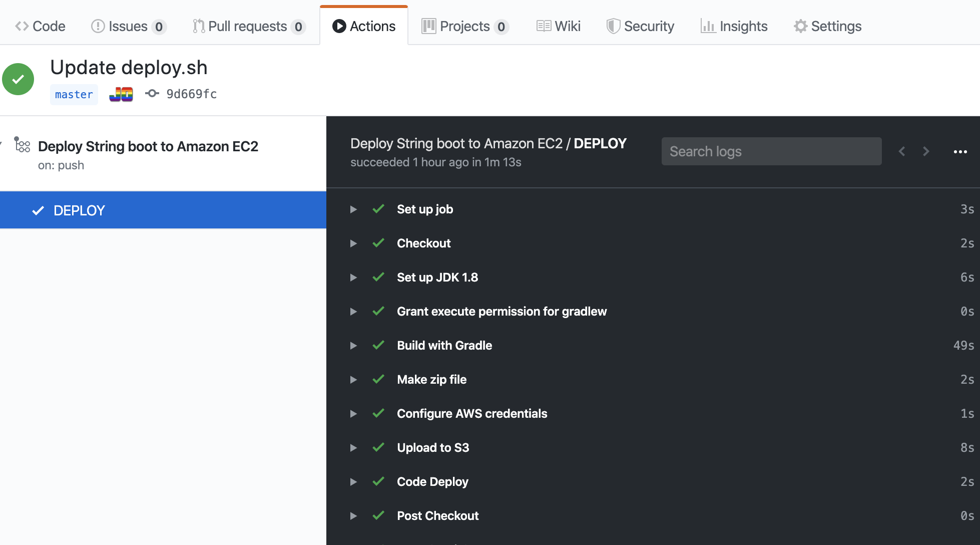Screen dimensions: 980x545
Task: Open the Issues tab
Action: click(x=129, y=26)
